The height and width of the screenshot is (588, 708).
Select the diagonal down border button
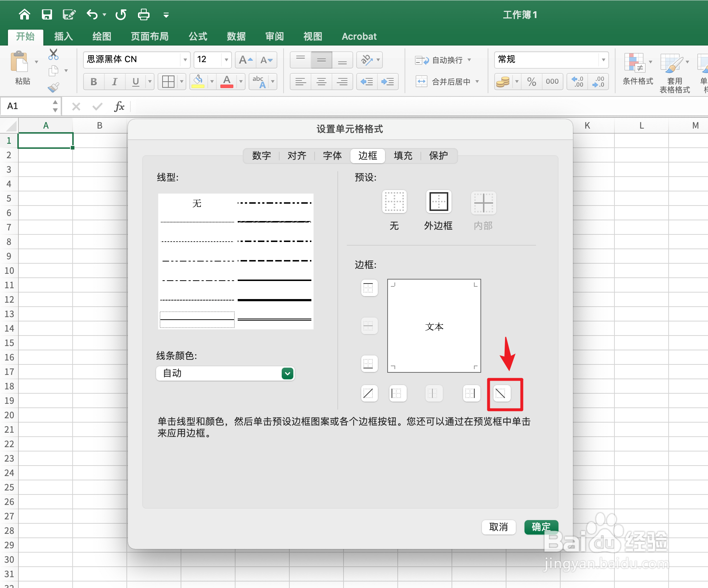pos(502,393)
